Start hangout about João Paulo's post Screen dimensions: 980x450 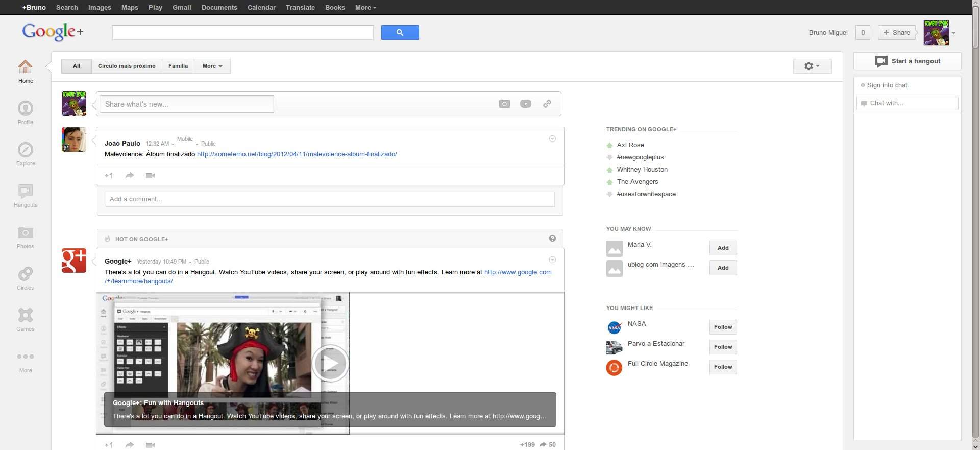pos(151,175)
